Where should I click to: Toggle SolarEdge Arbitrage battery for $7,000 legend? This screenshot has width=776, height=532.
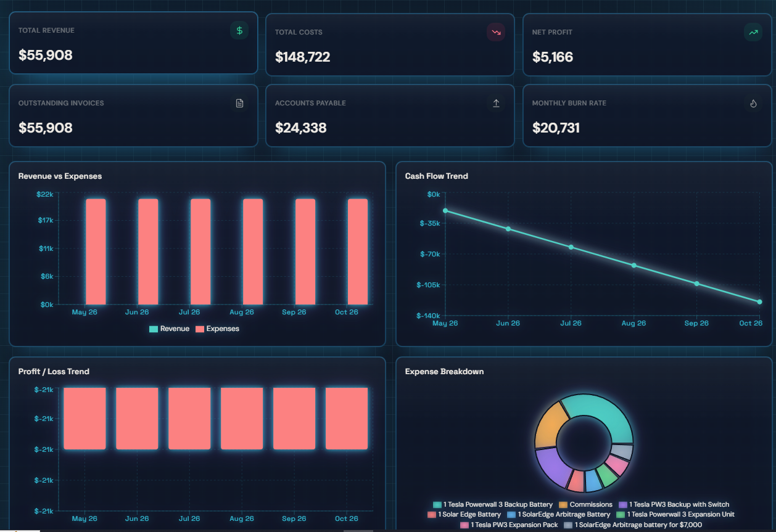632,525
